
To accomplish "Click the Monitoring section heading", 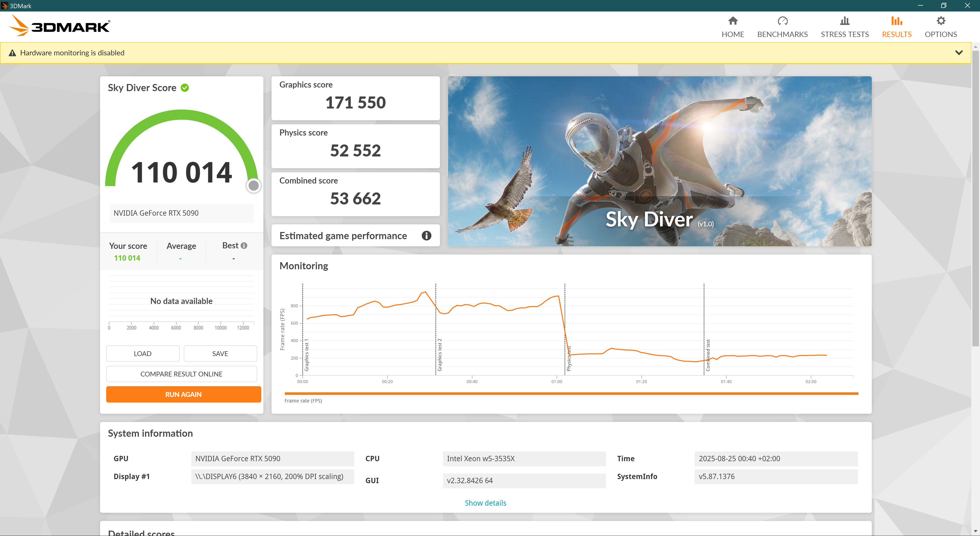I will pos(304,266).
